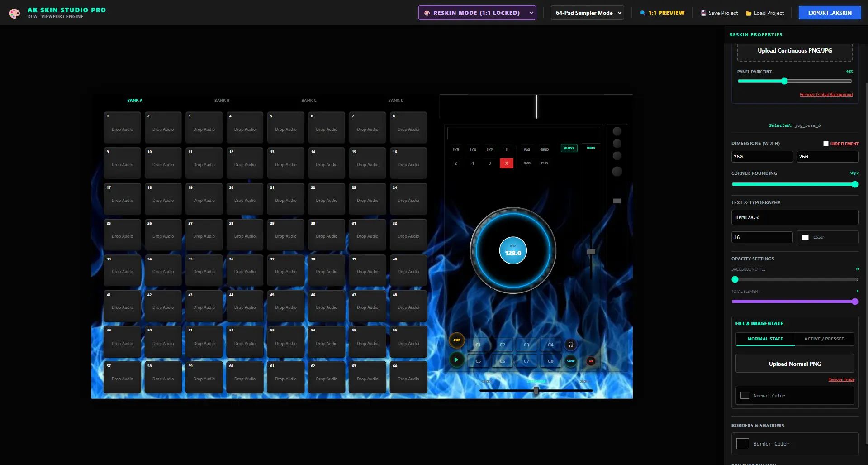Toggle the 1:1 Preview mode

click(662, 13)
